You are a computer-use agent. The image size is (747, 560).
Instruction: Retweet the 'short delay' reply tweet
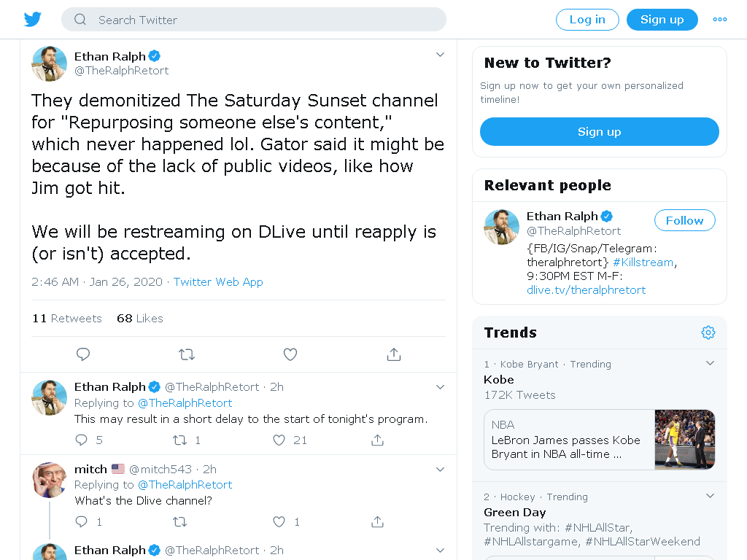(179, 440)
